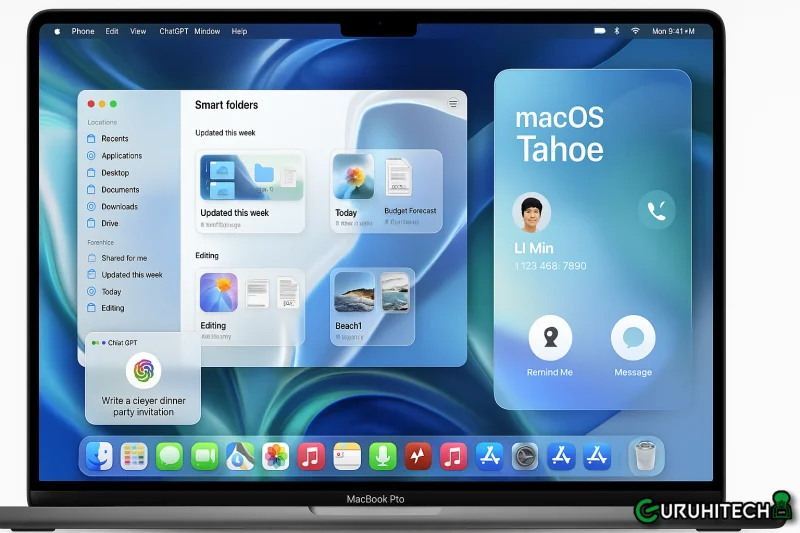Screen dimensions: 800x533
Task: Check the battery status icon
Action: point(599,31)
